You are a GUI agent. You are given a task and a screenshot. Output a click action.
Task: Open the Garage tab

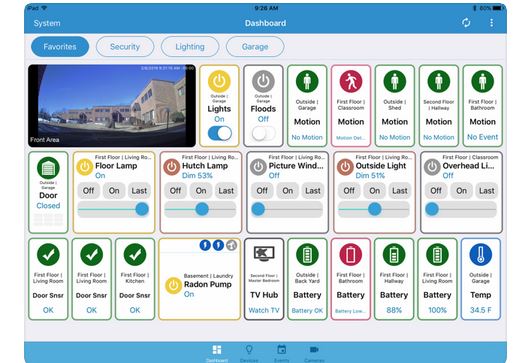tap(255, 47)
